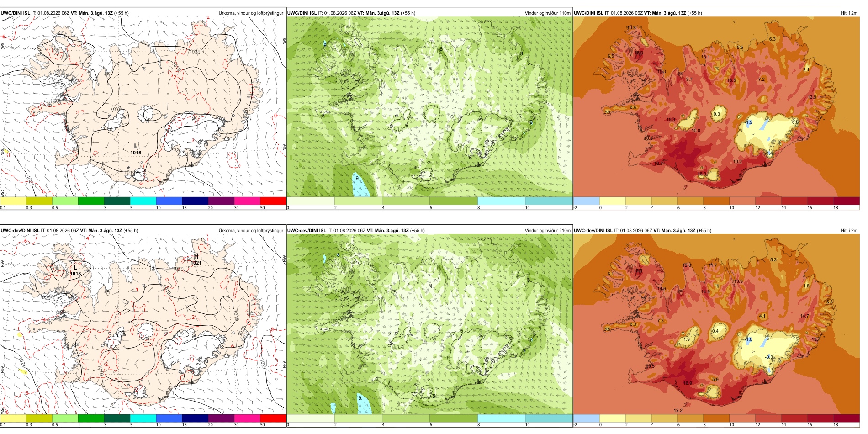Click the dark red 16-18 swatch in UWC-dev temperature legend
The height and width of the screenshot is (434, 868).
click(x=820, y=418)
